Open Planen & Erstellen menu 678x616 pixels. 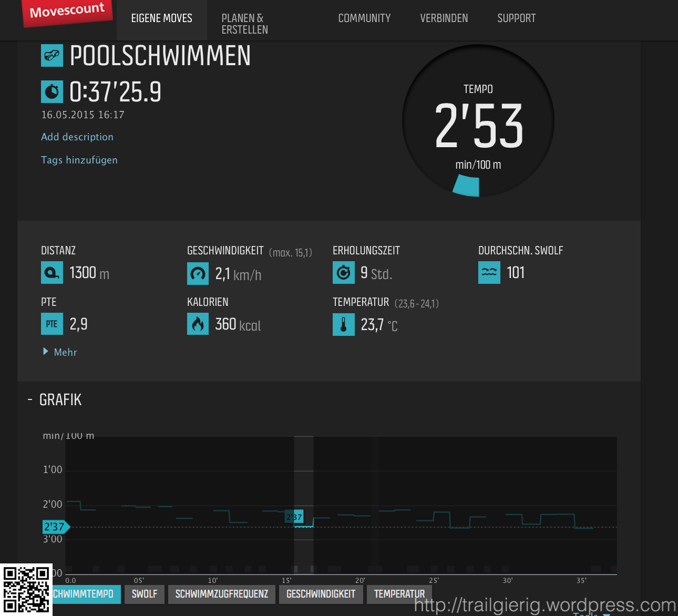(x=244, y=24)
